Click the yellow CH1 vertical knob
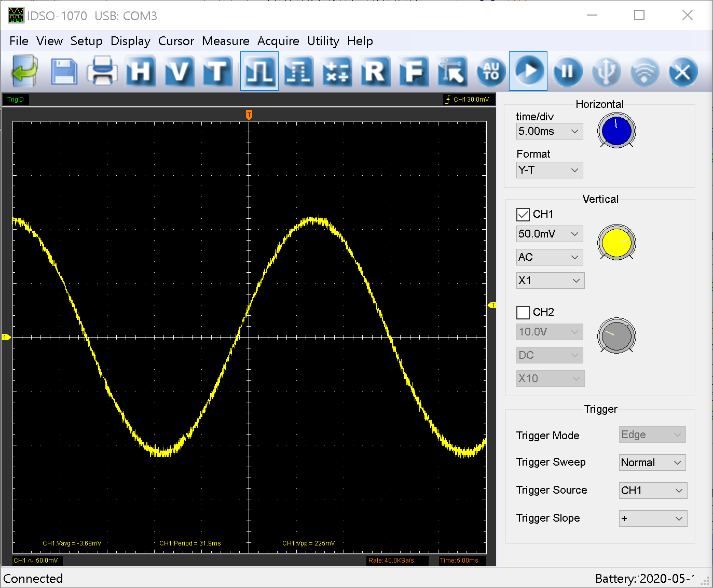Image resolution: width=713 pixels, height=588 pixels. tap(616, 242)
